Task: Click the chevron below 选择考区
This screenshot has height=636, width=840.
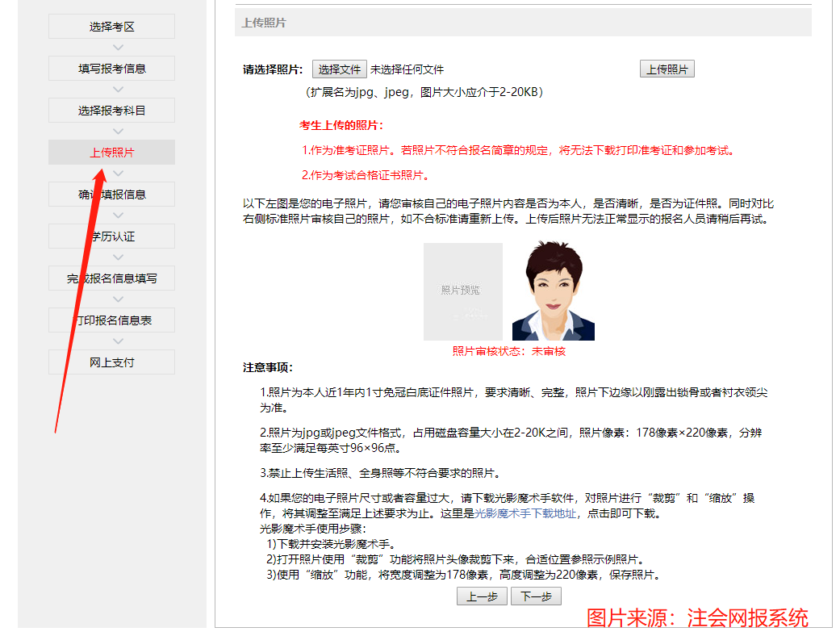Action: coord(118,47)
